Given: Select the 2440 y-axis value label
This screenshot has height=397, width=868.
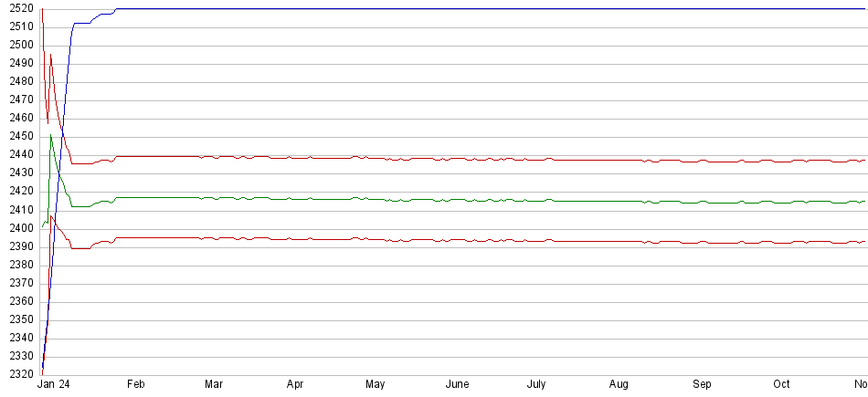Looking at the screenshot, I should point(18,155).
